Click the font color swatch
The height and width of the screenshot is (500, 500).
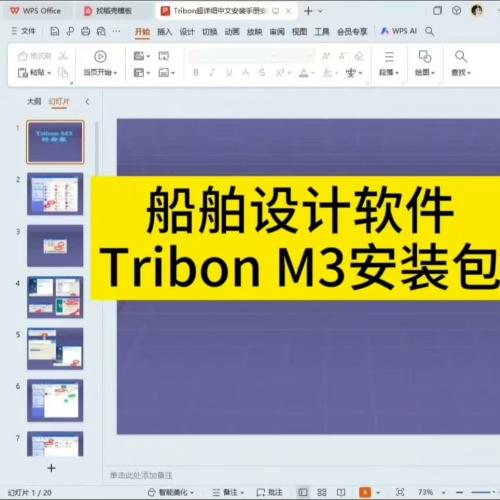[x=303, y=72]
